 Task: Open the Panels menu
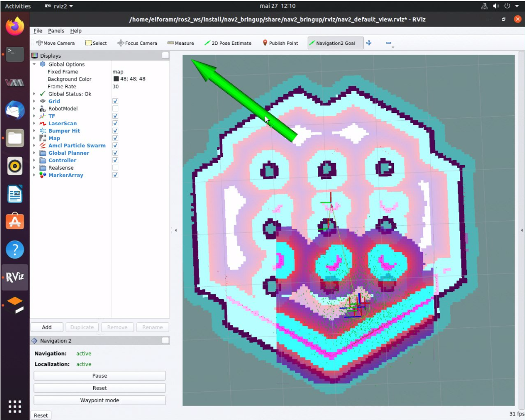click(56, 31)
